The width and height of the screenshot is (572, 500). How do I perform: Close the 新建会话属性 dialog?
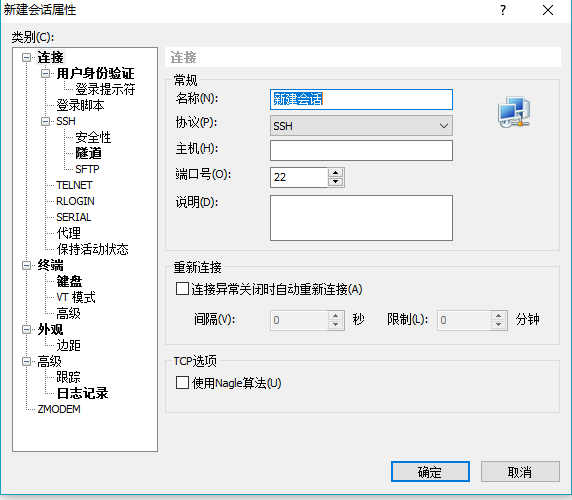[548, 10]
